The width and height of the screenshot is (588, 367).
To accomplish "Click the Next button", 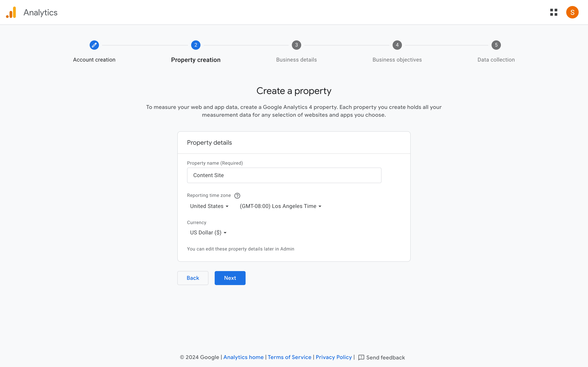I will point(230,278).
